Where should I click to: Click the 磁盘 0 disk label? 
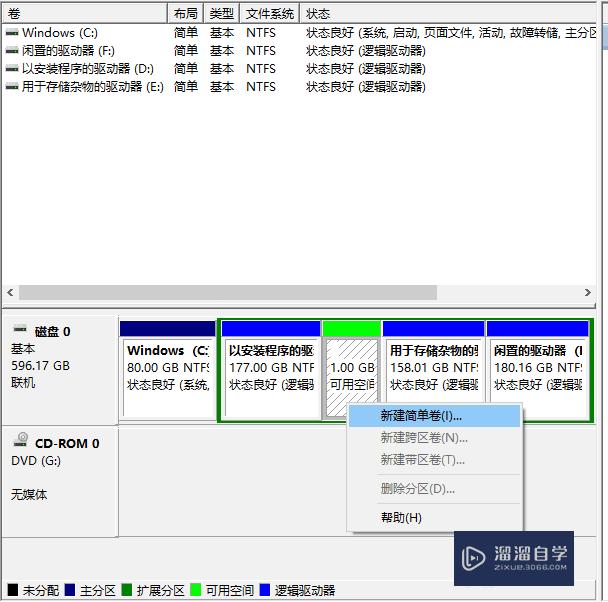[52, 331]
